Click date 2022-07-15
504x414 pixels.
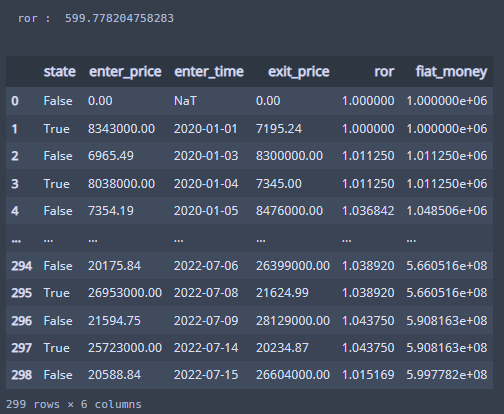pyautogui.click(x=206, y=375)
